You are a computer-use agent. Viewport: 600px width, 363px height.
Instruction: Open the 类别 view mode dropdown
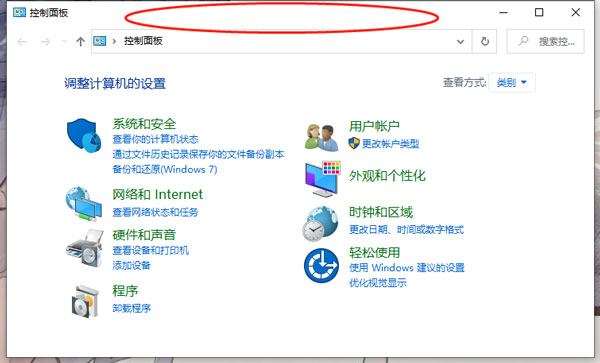512,83
